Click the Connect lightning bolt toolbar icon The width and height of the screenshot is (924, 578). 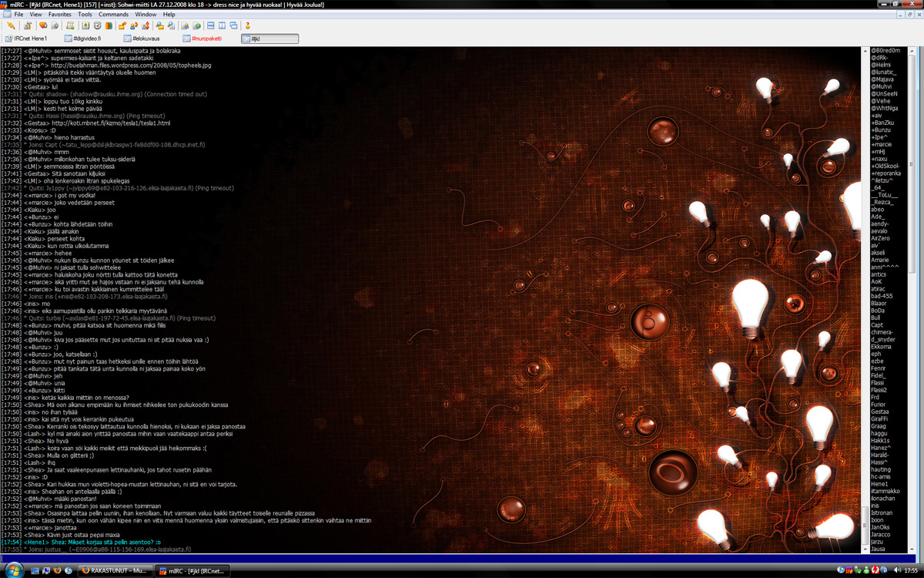pyautogui.click(x=10, y=25)
